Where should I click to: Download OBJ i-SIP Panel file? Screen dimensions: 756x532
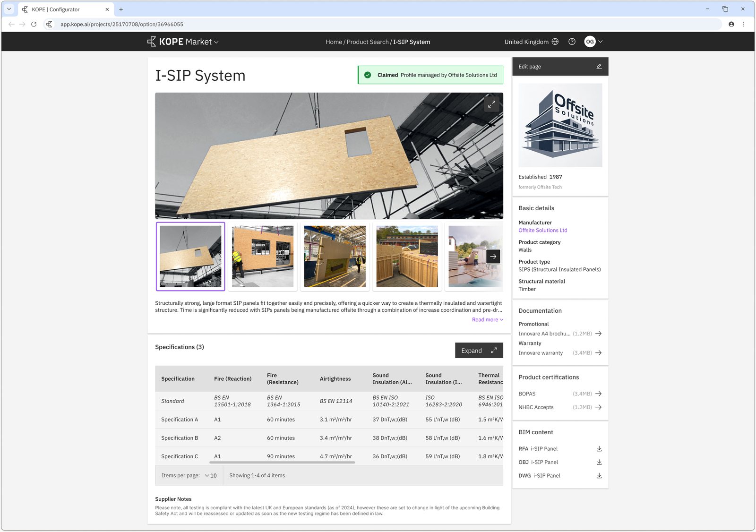[599, 463]
